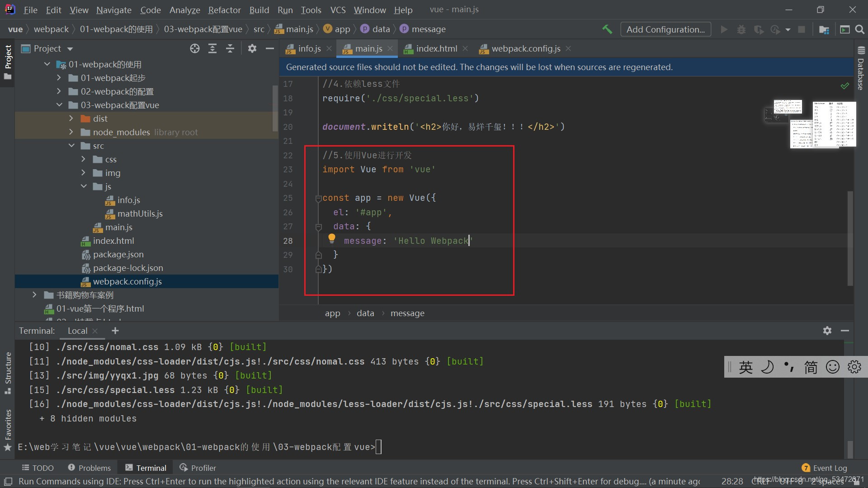
Task: Expand node_modules folder
Action: point(71,132)
